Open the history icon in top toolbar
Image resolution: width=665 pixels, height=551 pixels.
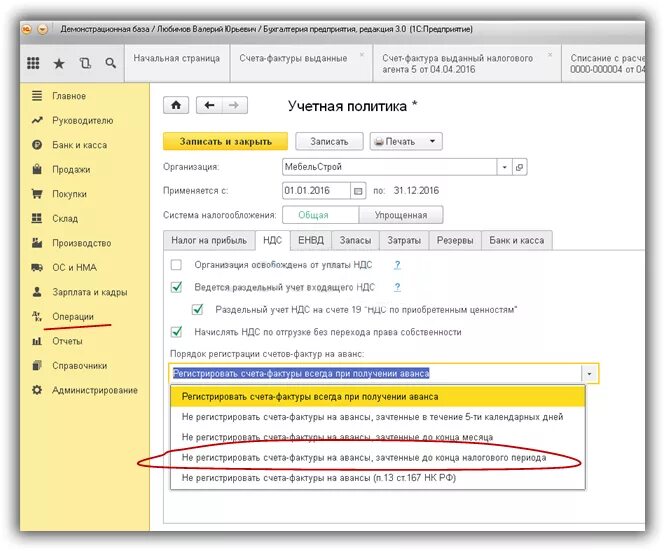tap(85, 63)
